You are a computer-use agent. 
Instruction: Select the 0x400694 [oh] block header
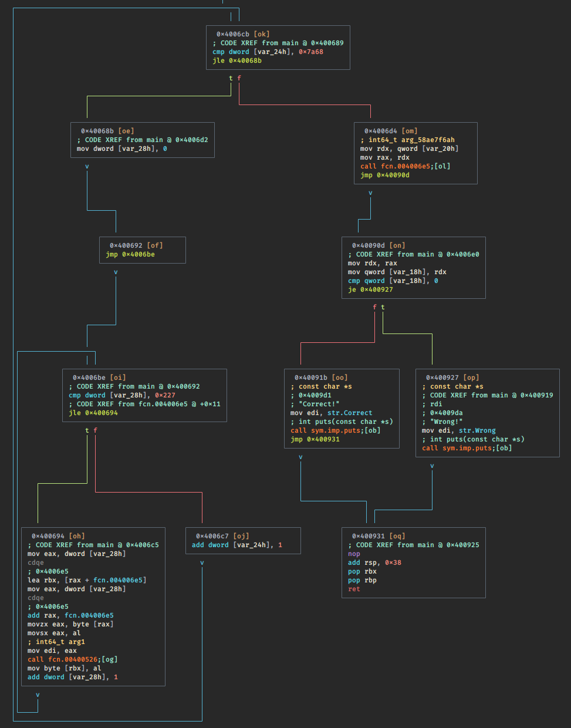(x=58, y=536)
